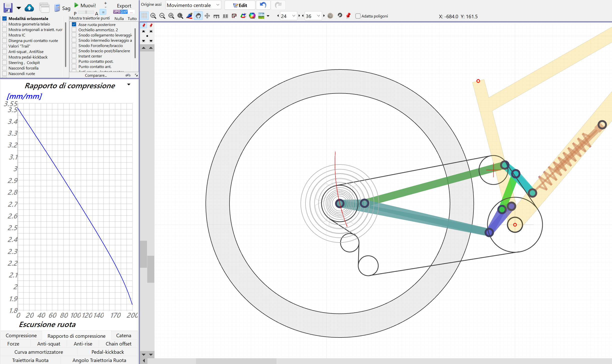Switch to the Pedal-kickback tab

(x=107, y=352)
